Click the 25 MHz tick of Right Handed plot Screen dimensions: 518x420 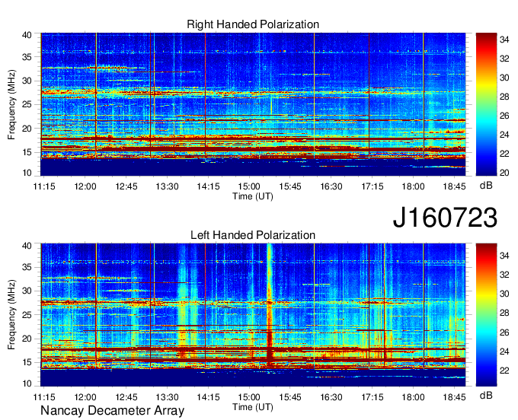point(27,104)
